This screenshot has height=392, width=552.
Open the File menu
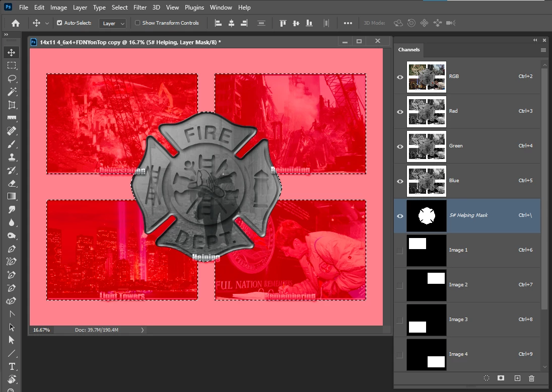(24, 8)
